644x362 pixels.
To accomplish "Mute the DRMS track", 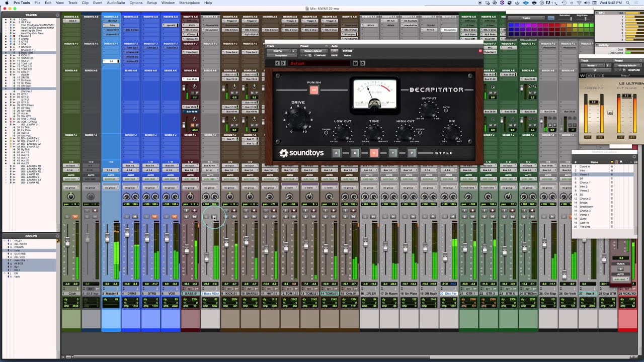I will click(135, 217).
